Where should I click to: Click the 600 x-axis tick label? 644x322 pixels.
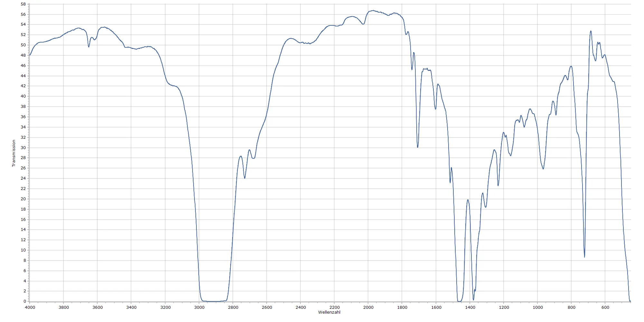pyautogui.click(x=605, y=307)
